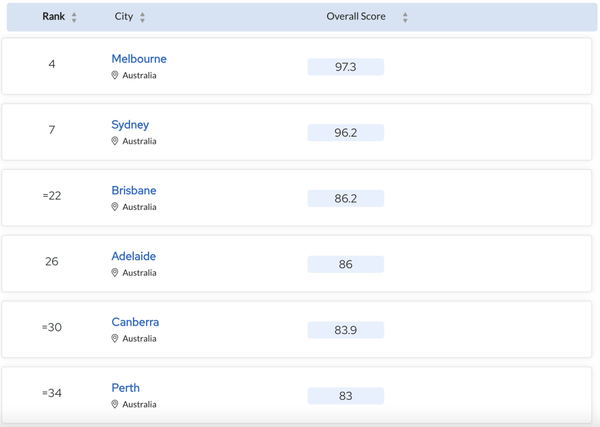Click the location pin icon under Melbourne
This screenshot has height=427, width=600.
click(115, 76)
